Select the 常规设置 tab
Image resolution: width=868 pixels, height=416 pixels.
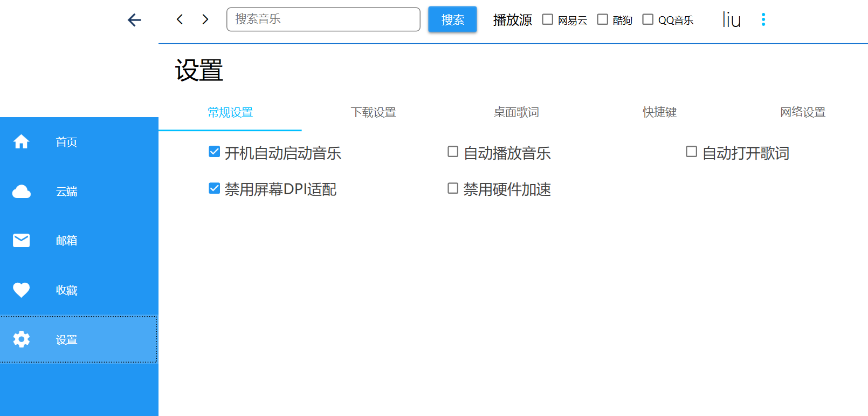[x=230, y=112]
